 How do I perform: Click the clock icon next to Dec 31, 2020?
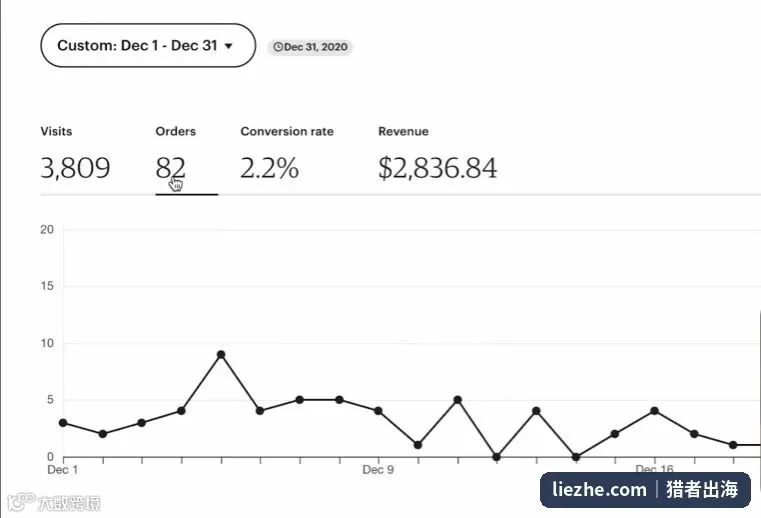pyautogui.click(x=278, y=47)
